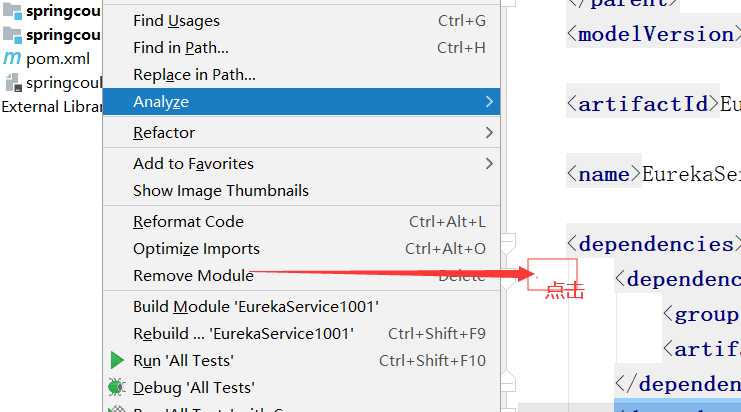Click the red 点击 annotation box
741x412 pixels.
pos(553,274)
